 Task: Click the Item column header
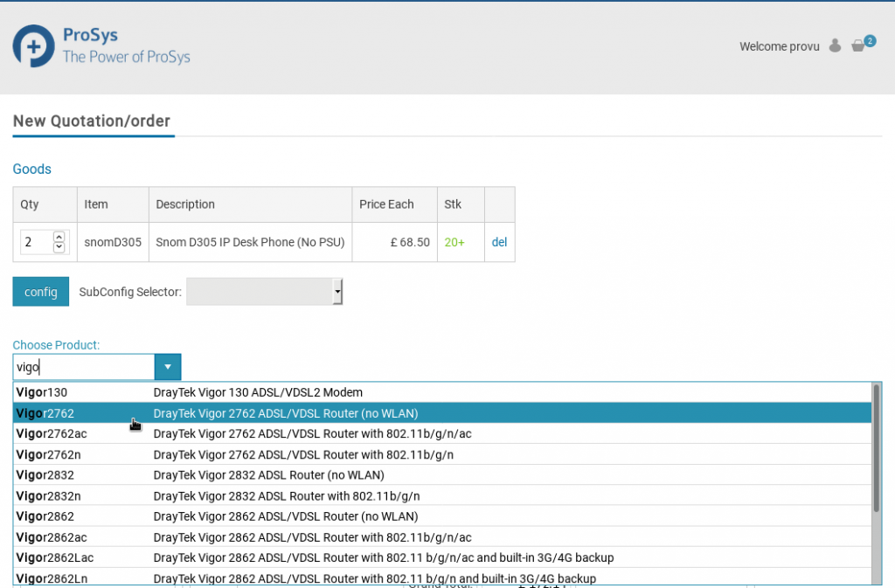(113, 204)
